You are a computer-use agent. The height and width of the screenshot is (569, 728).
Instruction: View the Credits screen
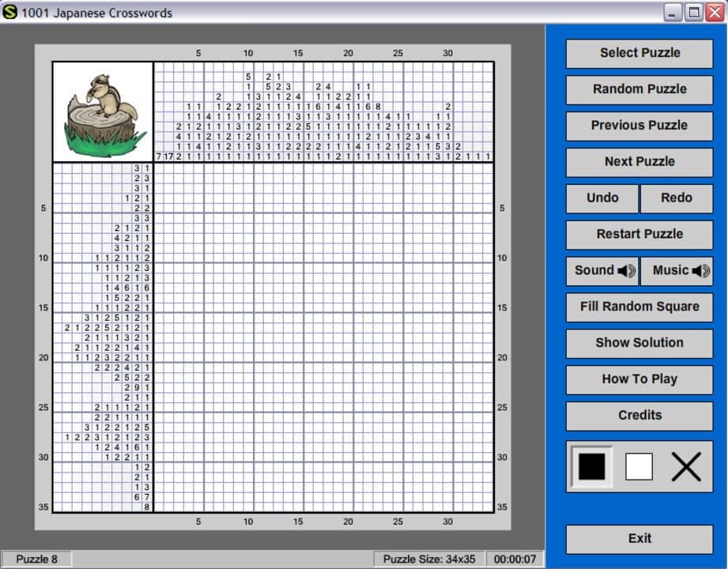[639, 415]
